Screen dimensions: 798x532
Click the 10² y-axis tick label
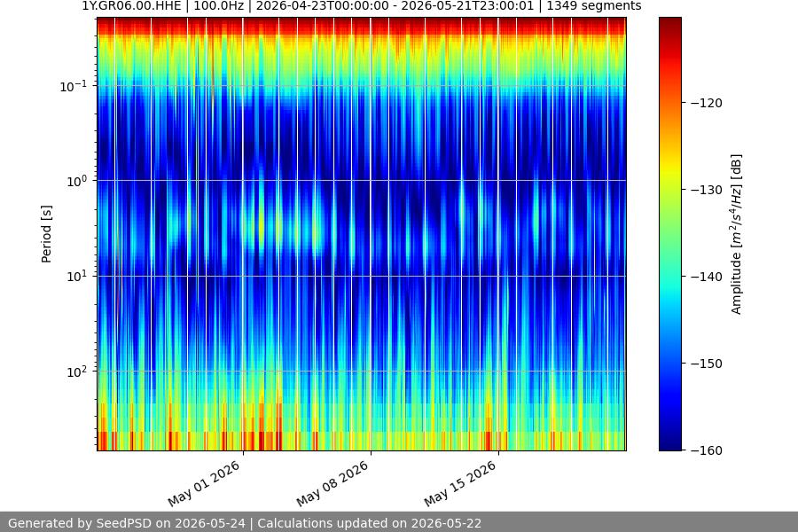[77, 372]
